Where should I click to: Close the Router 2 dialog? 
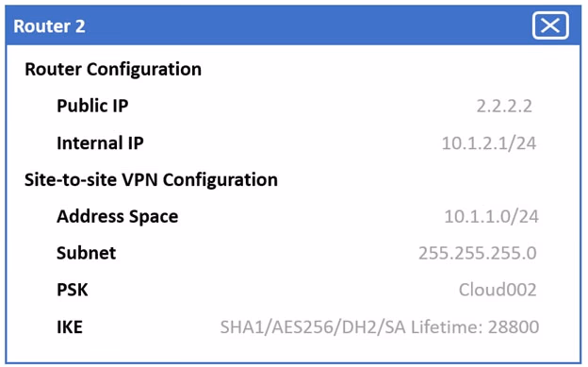tap(550, 25)
